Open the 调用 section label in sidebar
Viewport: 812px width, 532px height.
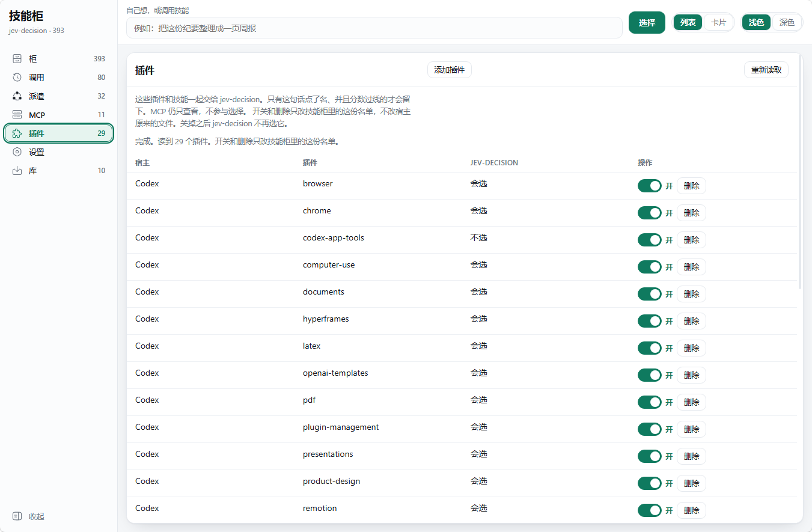pyautogui.click(x=37, y=78)
